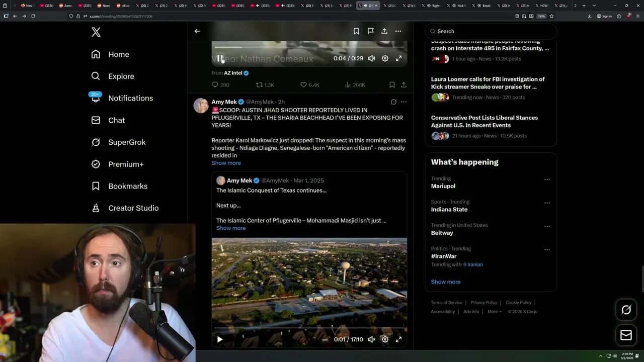
Task: Open Amy Mek display name on post
Action: click(x=224, y=102)
